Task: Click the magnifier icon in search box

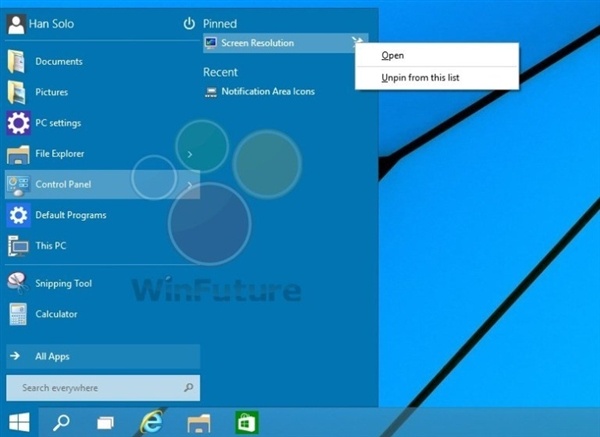Action: [x=189, y=388]
